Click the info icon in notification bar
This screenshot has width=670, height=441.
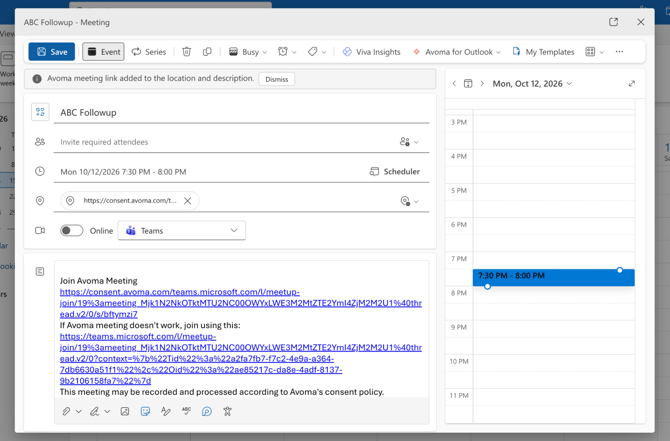37,79
